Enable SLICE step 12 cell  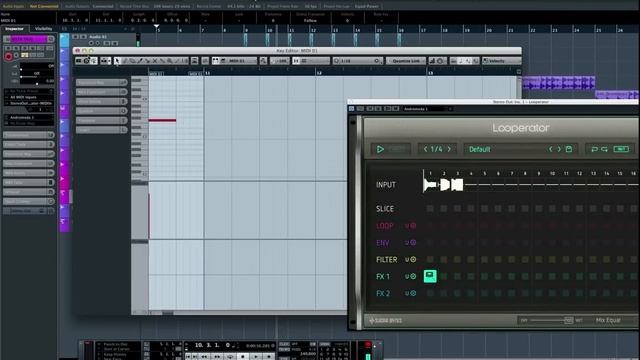579,209
